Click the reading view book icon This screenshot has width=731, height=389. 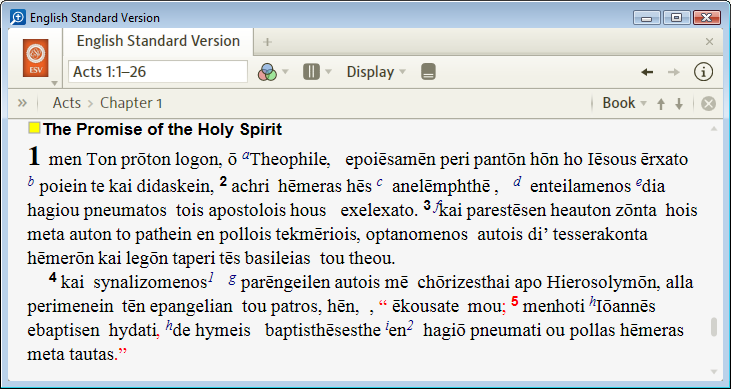[x=428, y=72]
